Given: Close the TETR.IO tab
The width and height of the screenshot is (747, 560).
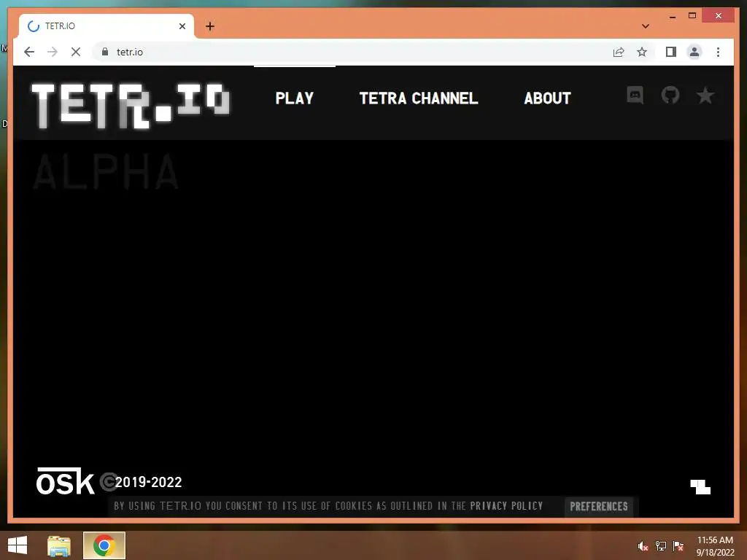Looking at the screenshot, I should (182, 26).
